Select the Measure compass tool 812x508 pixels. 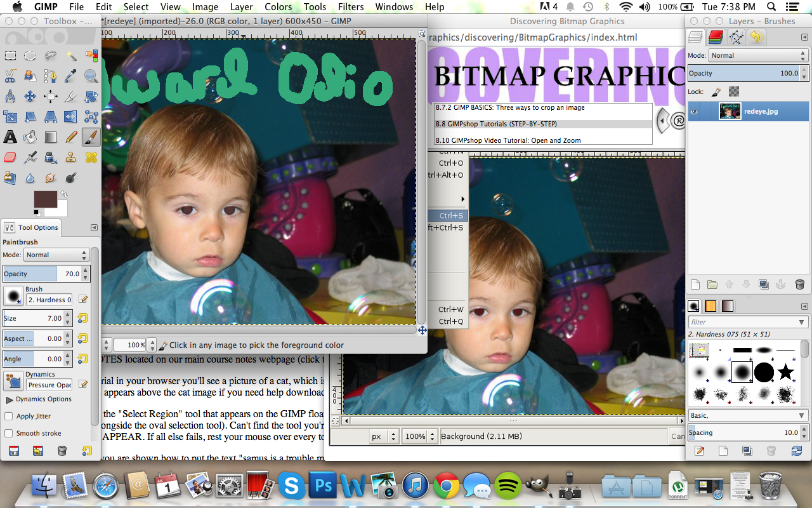pos(10,97)
